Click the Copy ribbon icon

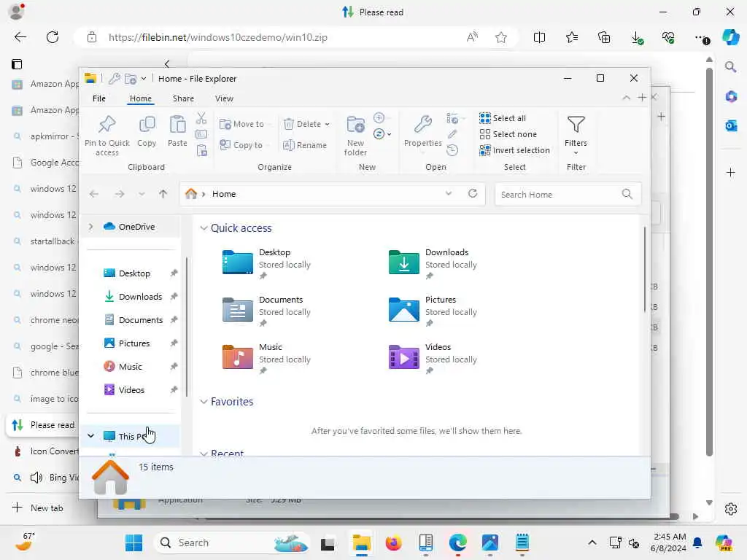pyautogui.click(x=147, y=125)
